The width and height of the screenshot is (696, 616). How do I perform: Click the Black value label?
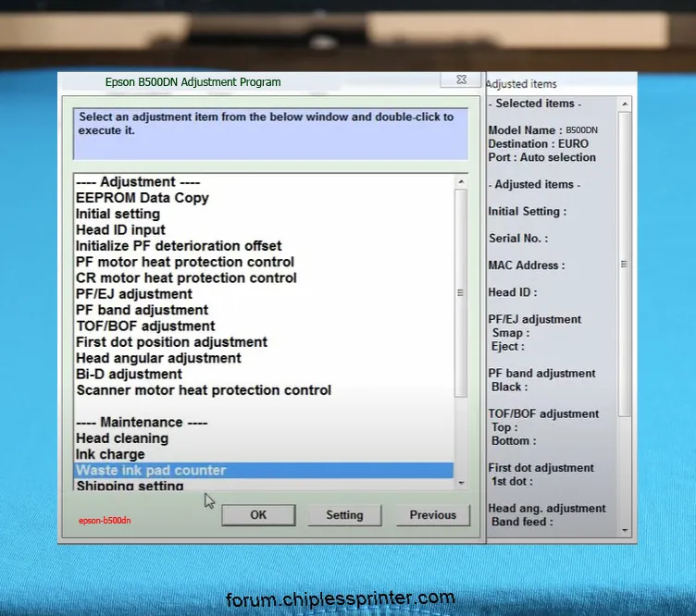[510, 387]
